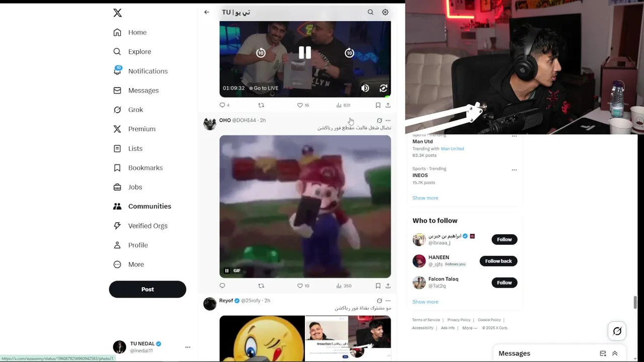Expand the Messages drawer

point(615,353)
